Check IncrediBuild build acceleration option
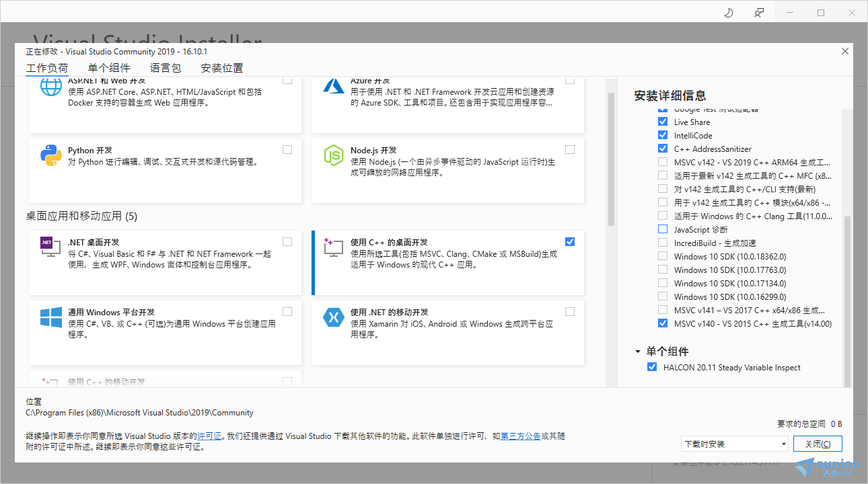This screenshot has height=484, width=868. 663,243
